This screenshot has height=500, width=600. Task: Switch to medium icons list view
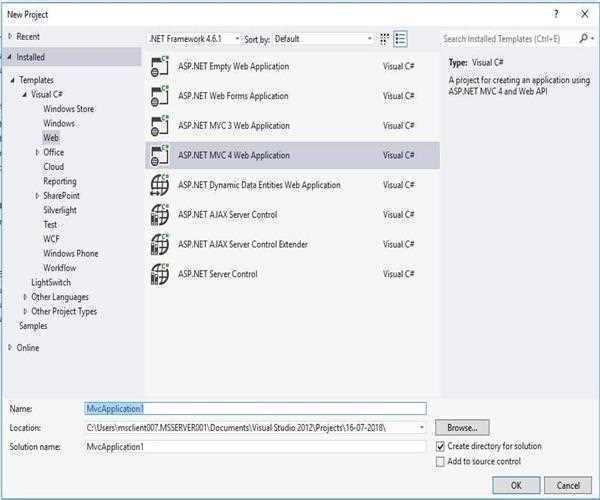tap(401, 39)
